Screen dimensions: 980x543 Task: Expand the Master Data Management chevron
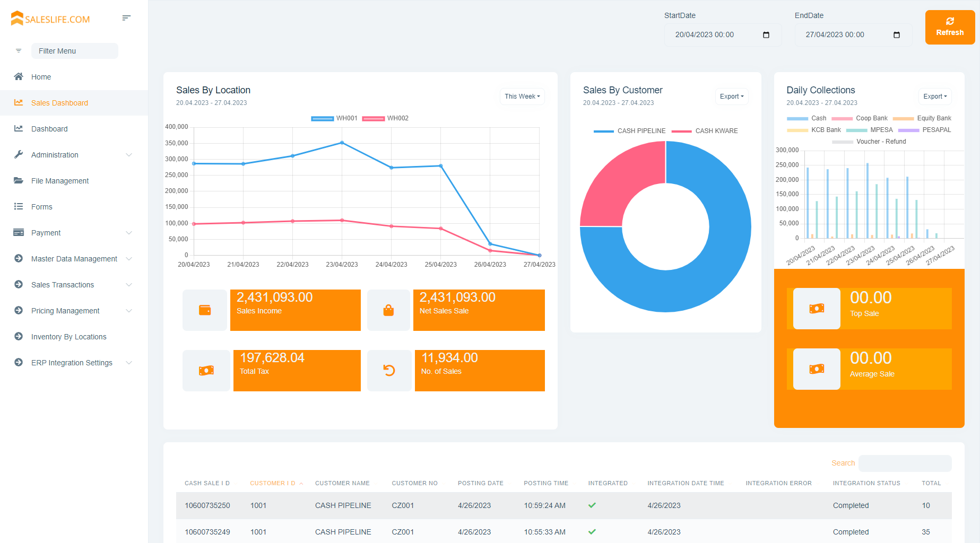pyautogui.click(x=129, y=259)
